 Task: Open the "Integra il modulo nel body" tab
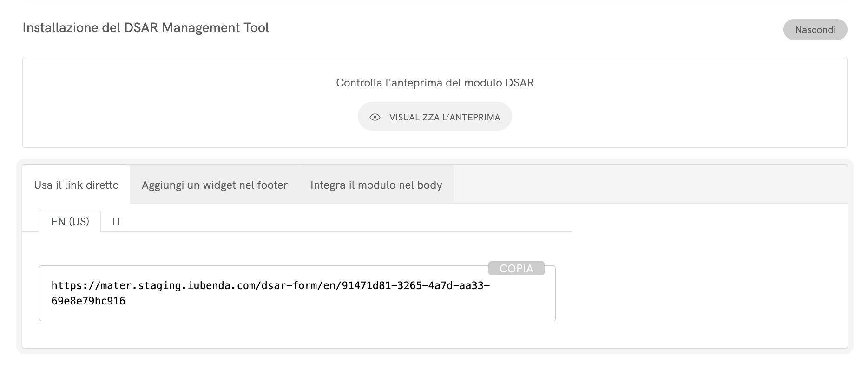376,185
